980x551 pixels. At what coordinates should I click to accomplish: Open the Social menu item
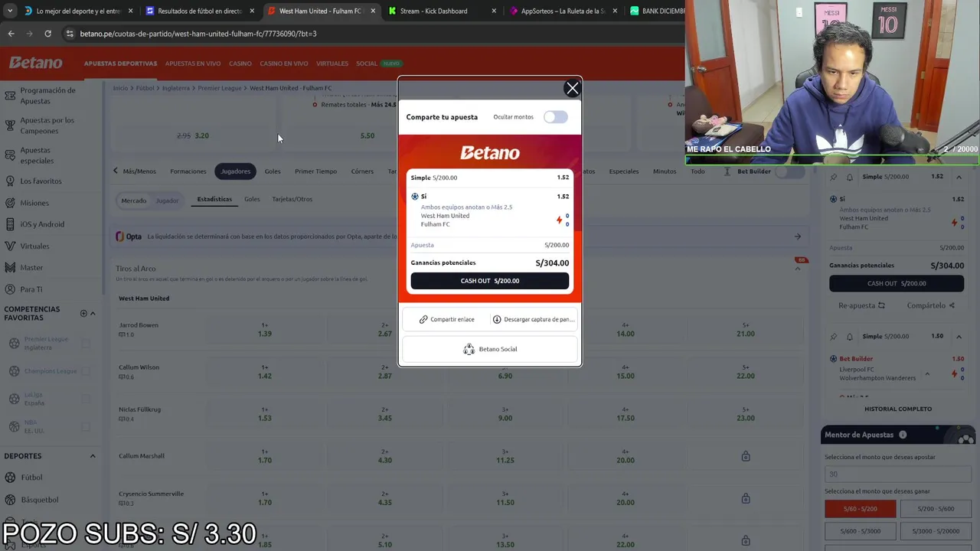(x=367, y=64)
